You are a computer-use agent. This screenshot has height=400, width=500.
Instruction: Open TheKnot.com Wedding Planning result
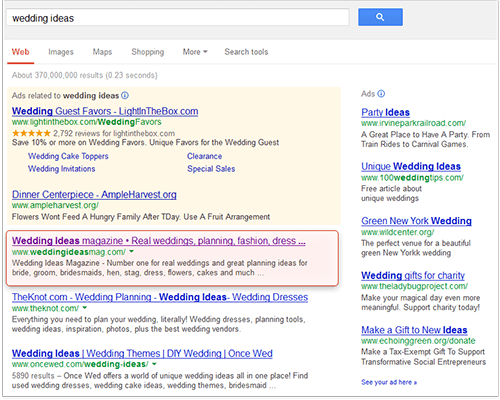pos(160,297)
